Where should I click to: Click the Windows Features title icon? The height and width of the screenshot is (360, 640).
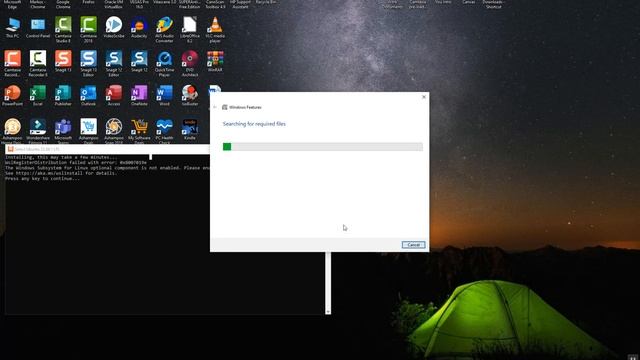click(224, 107)
